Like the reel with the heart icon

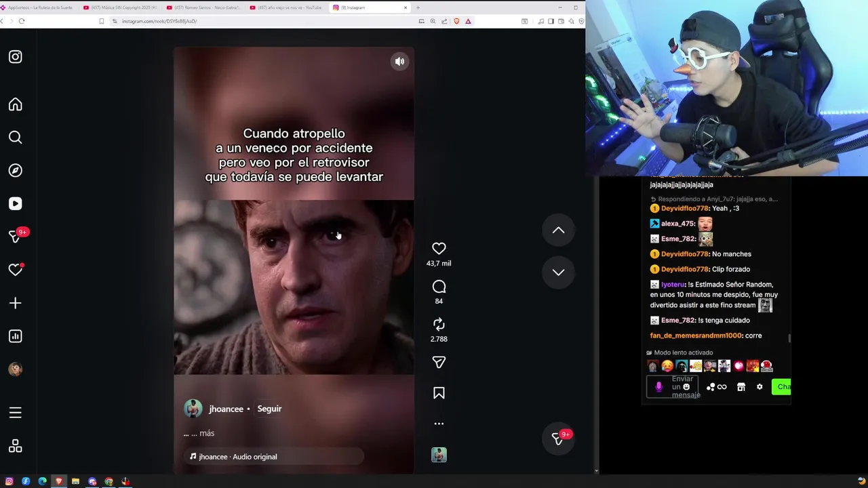(439, 249)
